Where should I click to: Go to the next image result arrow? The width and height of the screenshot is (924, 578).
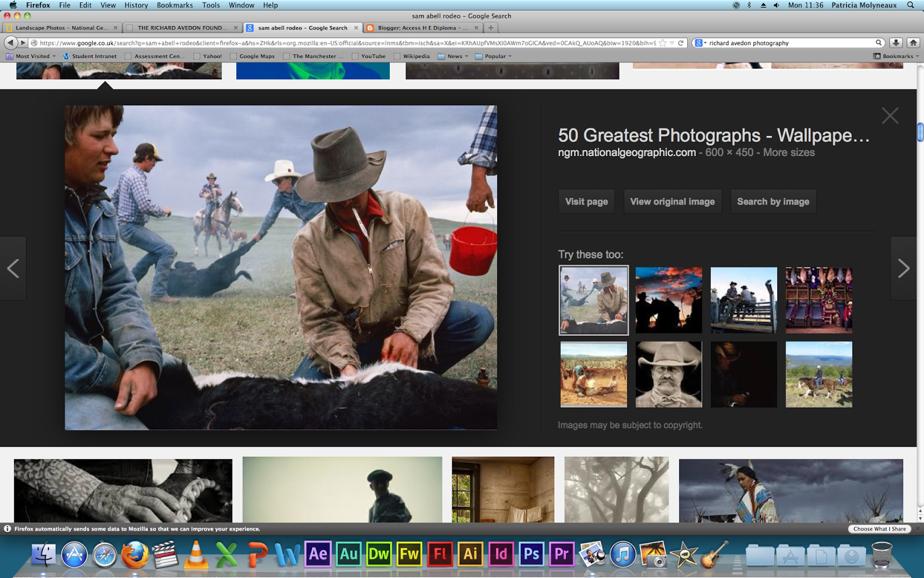pos(903,268)
